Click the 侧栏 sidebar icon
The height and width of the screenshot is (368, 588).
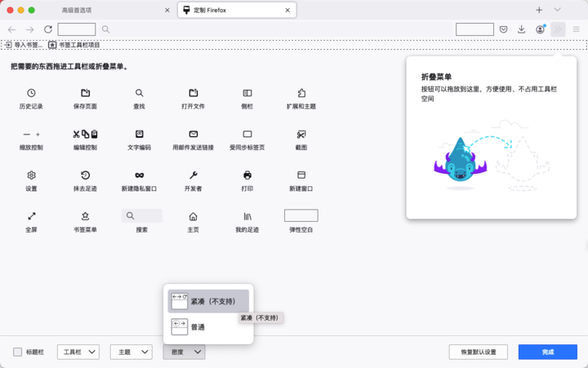pos(247,94)
